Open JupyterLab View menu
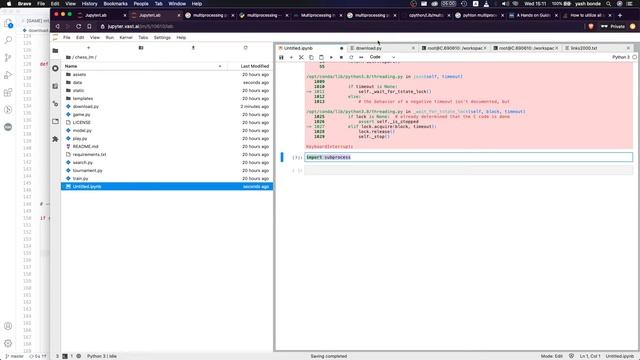This screenshot has height=360, width=640. [95, 38]
